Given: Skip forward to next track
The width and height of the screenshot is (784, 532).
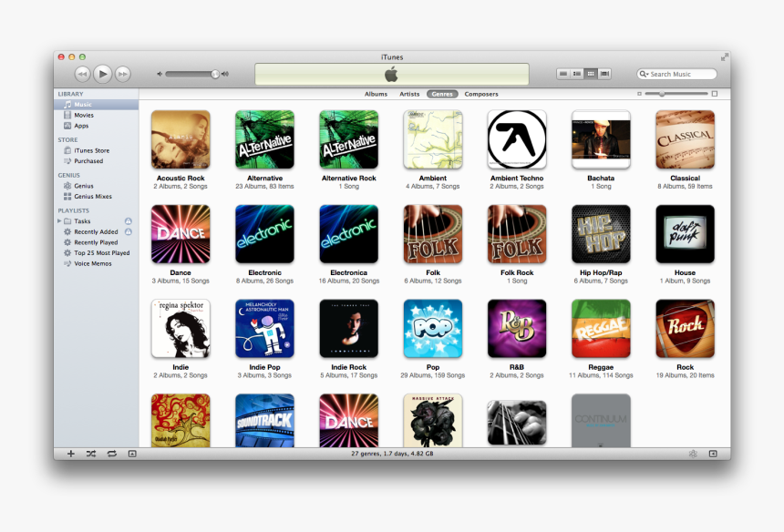Looking at the screenshot, I should click(122, 74).
